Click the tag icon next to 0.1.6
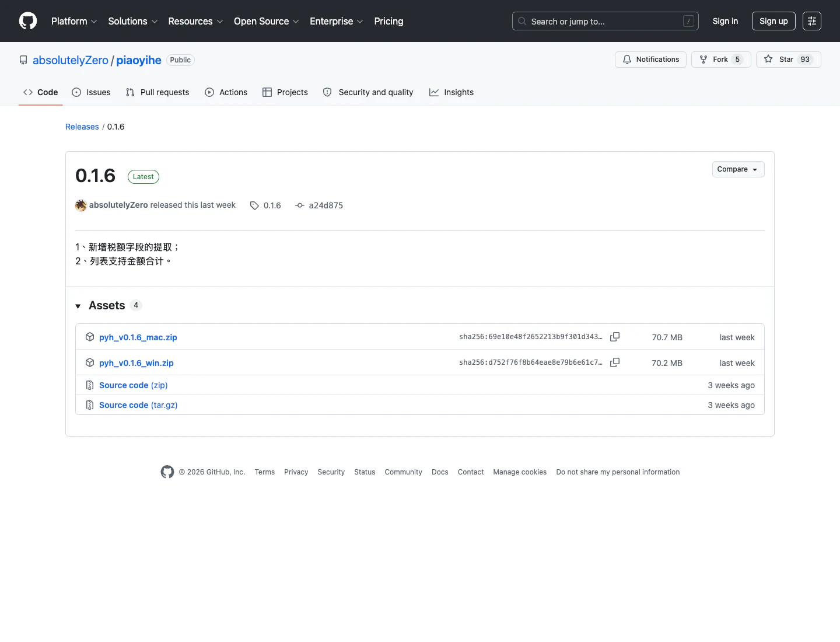840x642 pixels. pyautogui.click(x=254, y=205)
